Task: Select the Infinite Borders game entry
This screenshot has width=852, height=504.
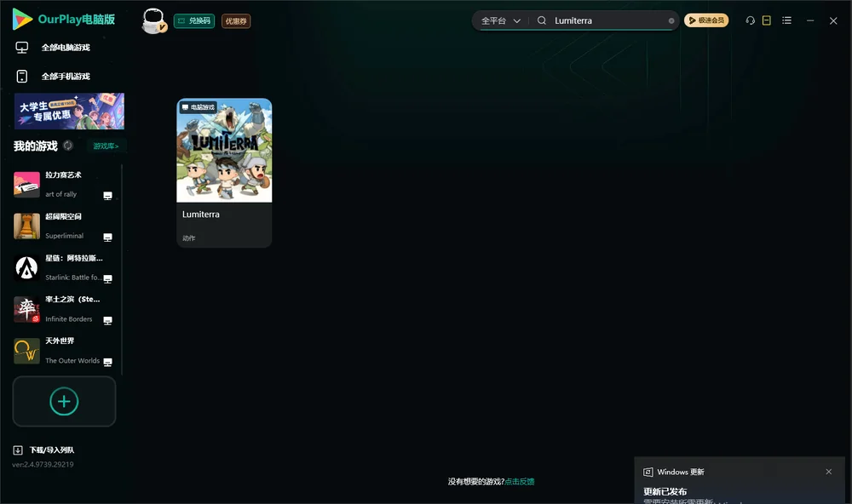Action: pyautogui.click(x=64, y=309)
